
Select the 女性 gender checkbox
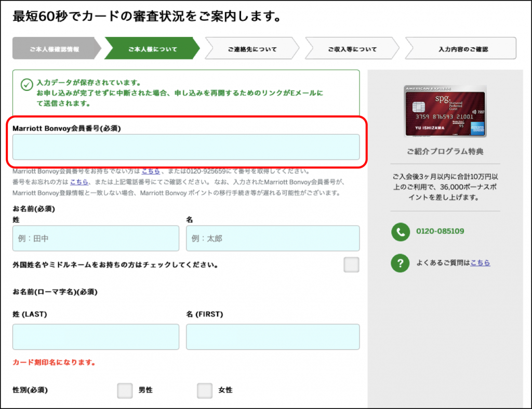coord(205,390)
